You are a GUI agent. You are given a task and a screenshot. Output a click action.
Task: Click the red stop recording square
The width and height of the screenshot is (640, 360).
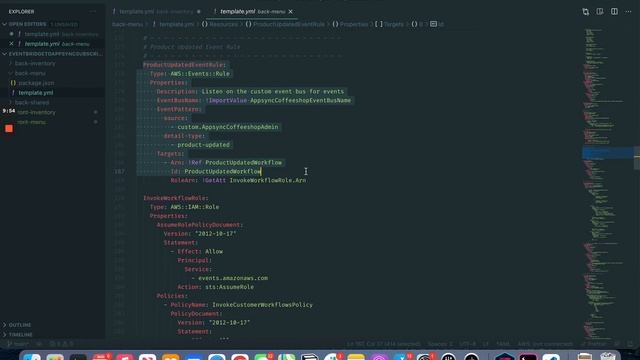[9, 129]
